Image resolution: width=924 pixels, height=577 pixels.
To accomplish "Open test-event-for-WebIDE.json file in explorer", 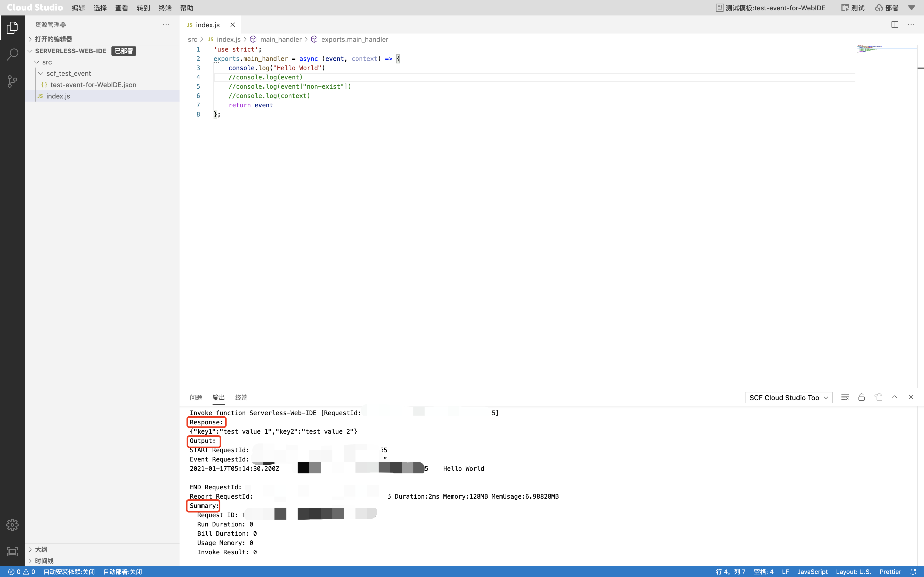I will coord(93,85).
